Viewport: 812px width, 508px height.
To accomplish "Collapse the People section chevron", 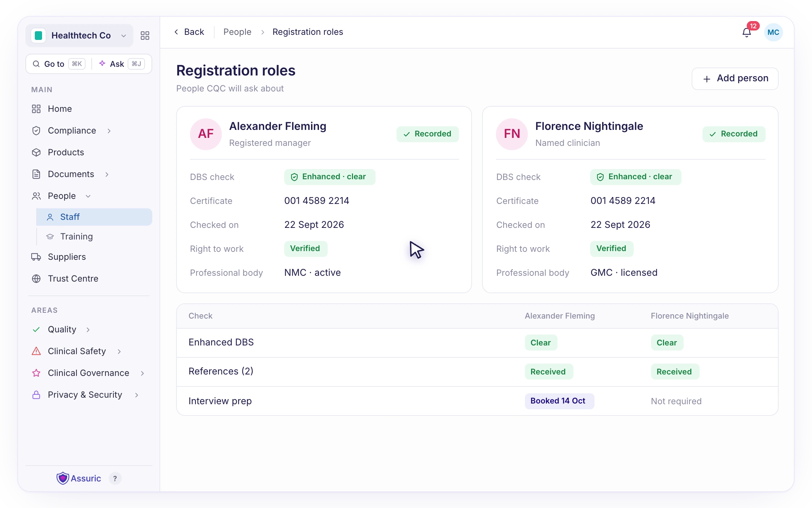I will click(x=88, y=196).
